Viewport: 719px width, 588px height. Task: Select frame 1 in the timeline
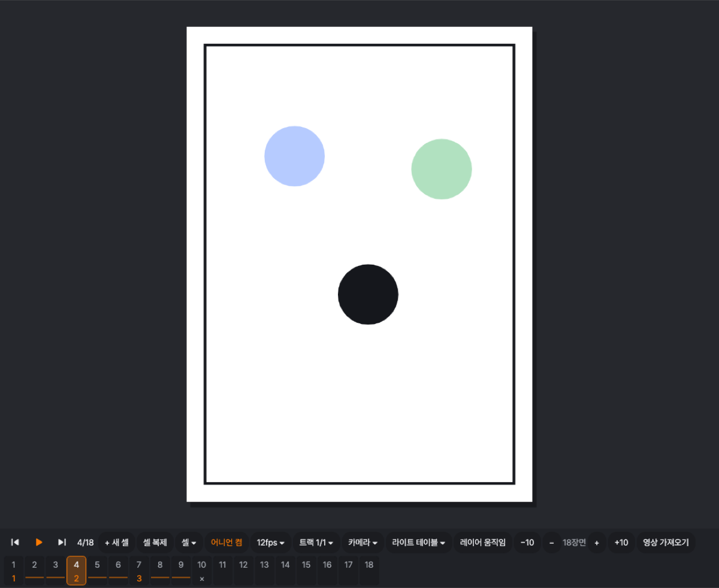pyautogui.click(x=14, y=571)
